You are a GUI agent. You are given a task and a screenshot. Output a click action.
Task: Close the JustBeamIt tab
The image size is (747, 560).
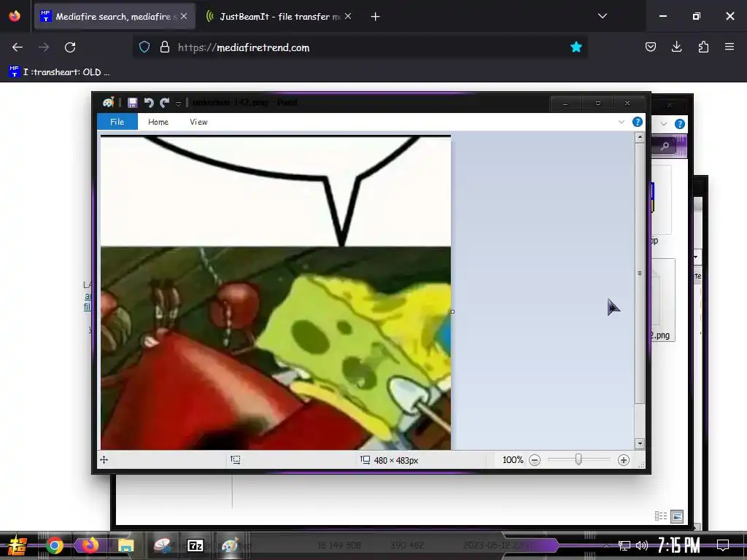pos(348,16)
